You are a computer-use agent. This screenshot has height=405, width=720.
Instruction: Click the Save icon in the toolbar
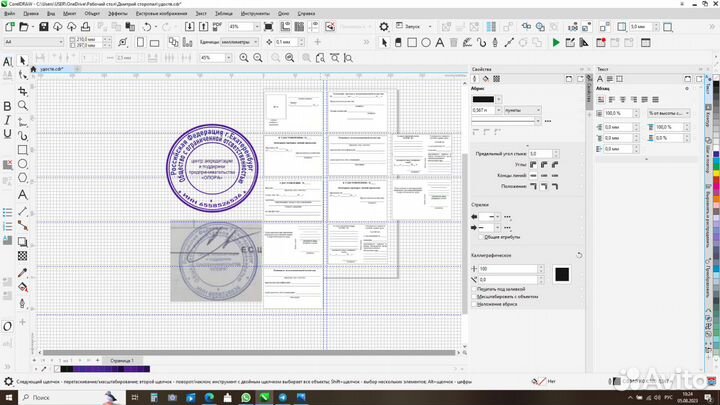tap(42, 27)
